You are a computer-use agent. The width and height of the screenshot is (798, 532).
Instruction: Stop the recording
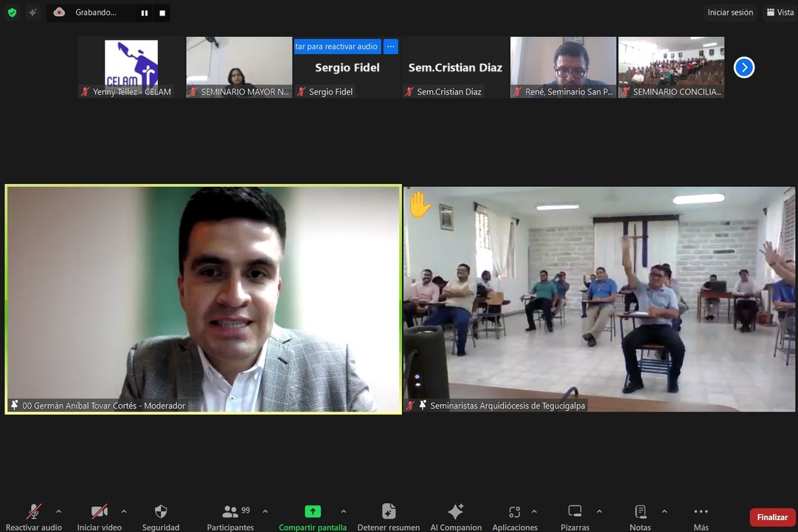163,13
